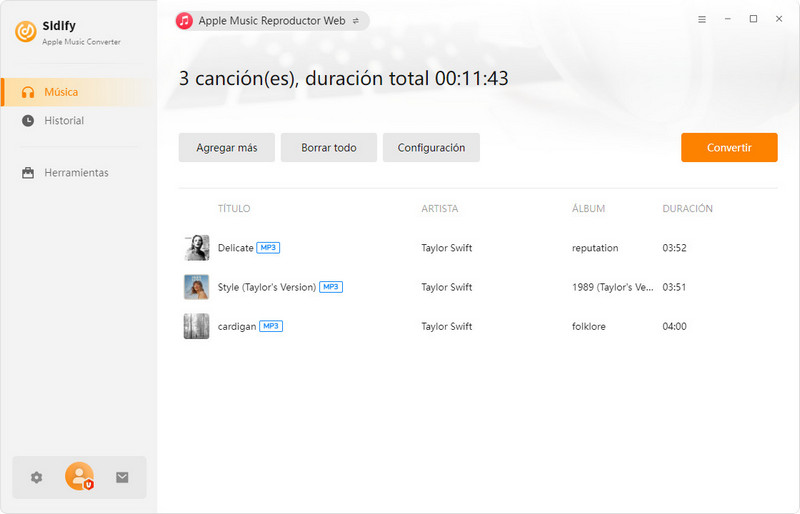This screenshot has width=800, height=514.
Task: Switch to Herramientas section
Action: click(79, 173)
